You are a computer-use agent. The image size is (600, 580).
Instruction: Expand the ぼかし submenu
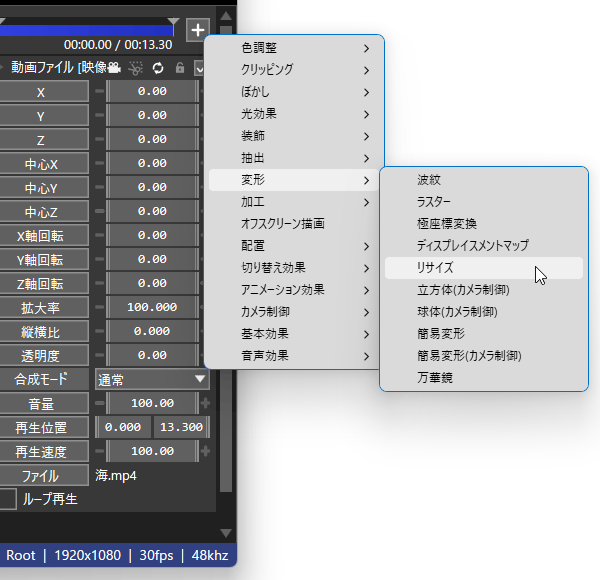(294, 92)
